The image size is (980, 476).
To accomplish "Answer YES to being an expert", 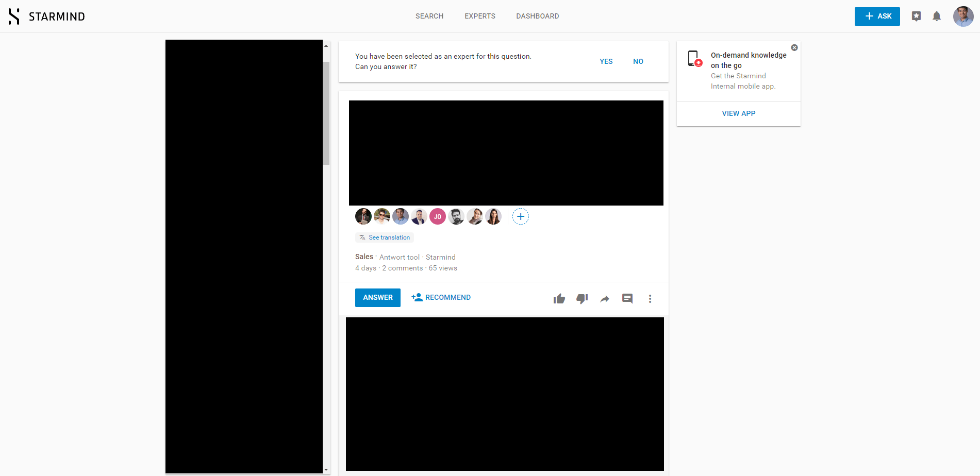I will (x=606, y=61).
